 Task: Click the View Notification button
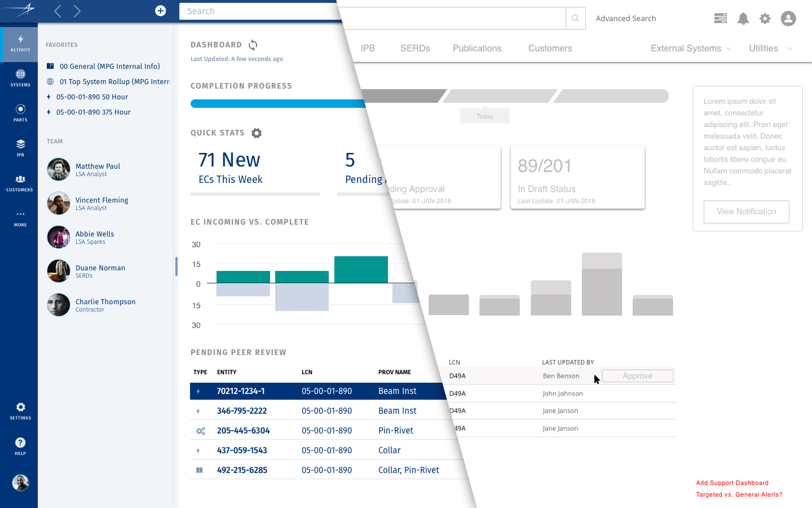click(x=746, y=212)
